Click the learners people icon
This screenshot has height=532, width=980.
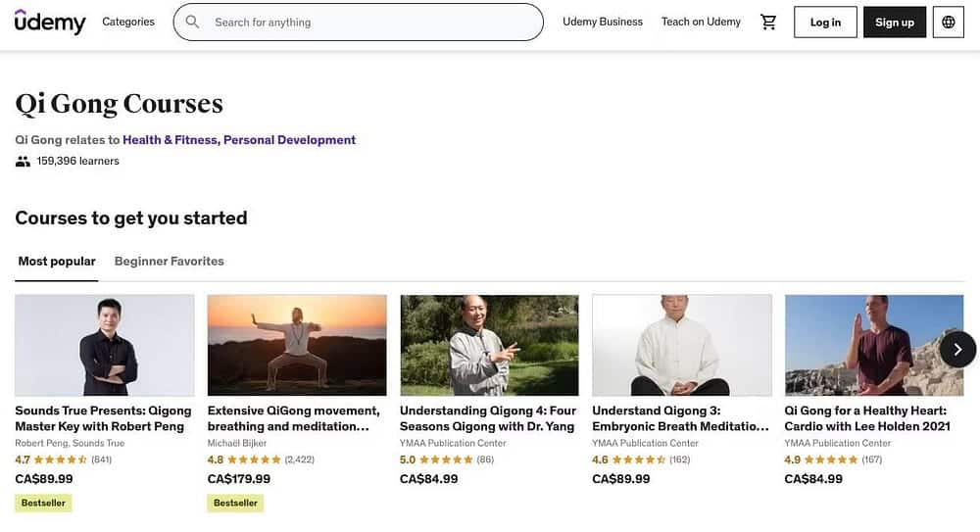(23, 162)
